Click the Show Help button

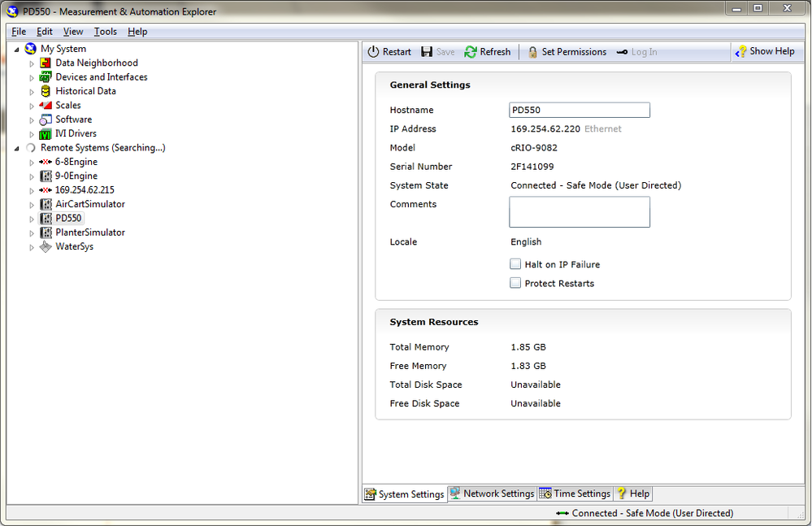click(765, 51)
